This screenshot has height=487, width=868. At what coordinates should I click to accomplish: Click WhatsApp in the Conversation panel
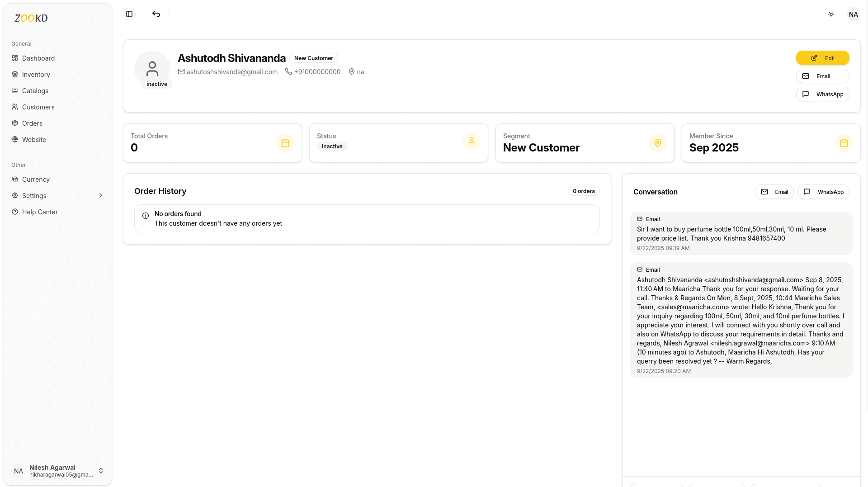coord(823,192)
